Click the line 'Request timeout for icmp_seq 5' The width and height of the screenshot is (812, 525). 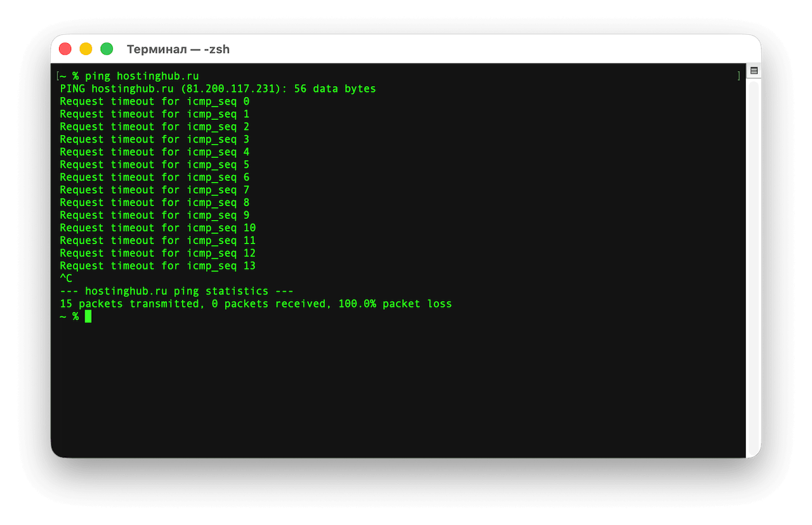click(x=154, y=165)
